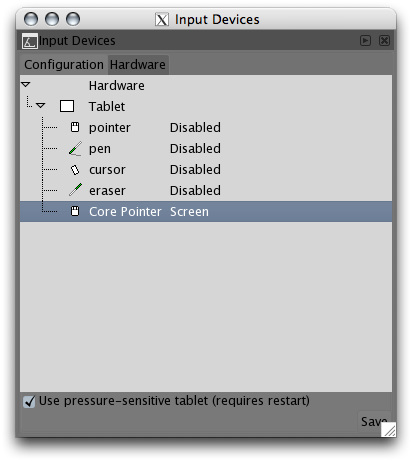Select the eraser row in tree
Viewport: 412px width, 461px height.
click(x=206, y=190)
